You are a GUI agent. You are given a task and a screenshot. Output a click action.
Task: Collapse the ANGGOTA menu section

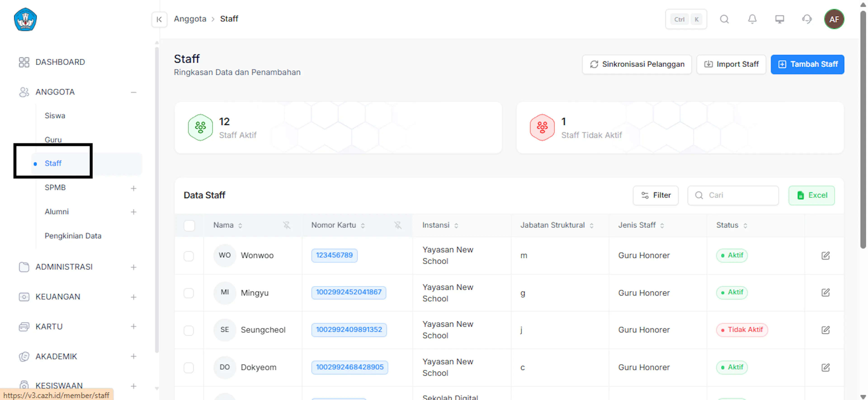coord(133,92)
